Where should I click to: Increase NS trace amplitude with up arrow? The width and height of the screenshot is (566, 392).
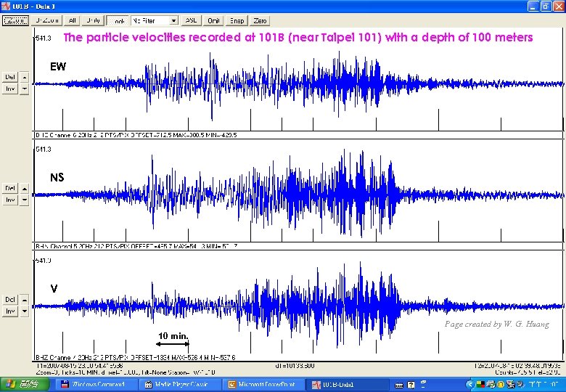[x=24, y=188]
